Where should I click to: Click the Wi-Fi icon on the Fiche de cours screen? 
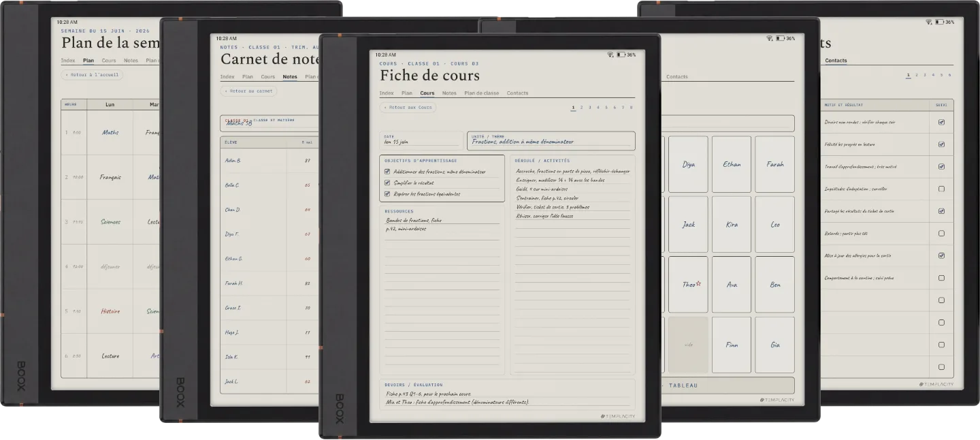(x=610, y=54)
